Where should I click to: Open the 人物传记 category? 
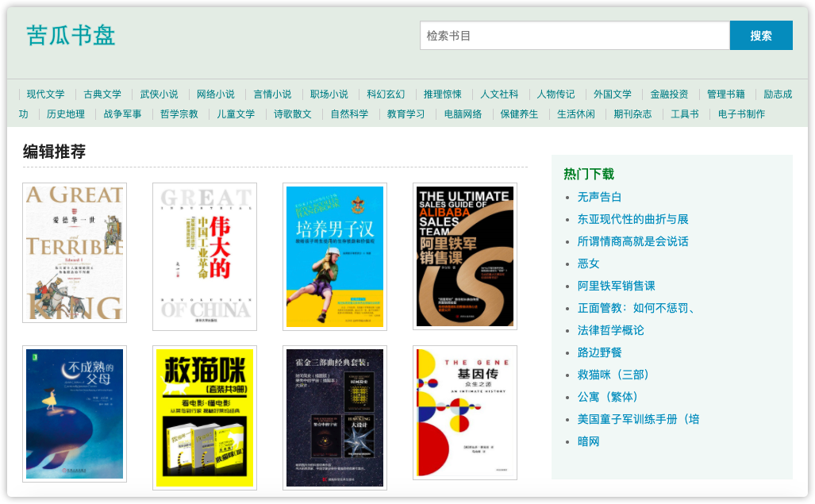[556, 94]
